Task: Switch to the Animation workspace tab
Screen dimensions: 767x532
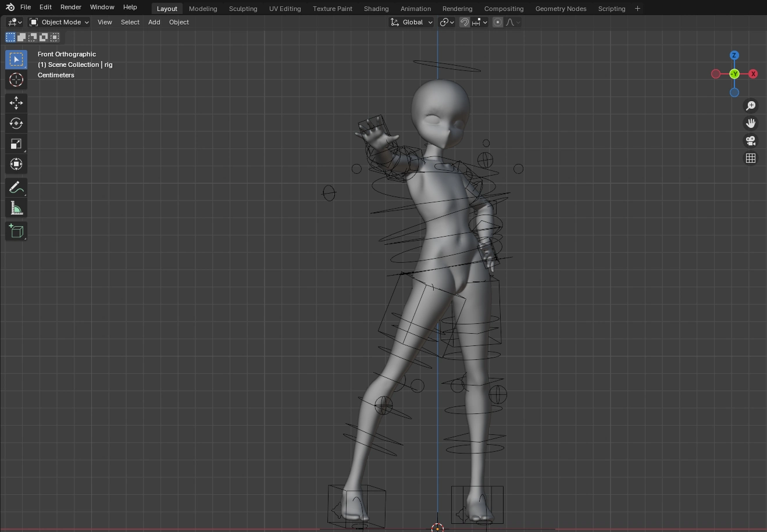Action: point(416,9)
